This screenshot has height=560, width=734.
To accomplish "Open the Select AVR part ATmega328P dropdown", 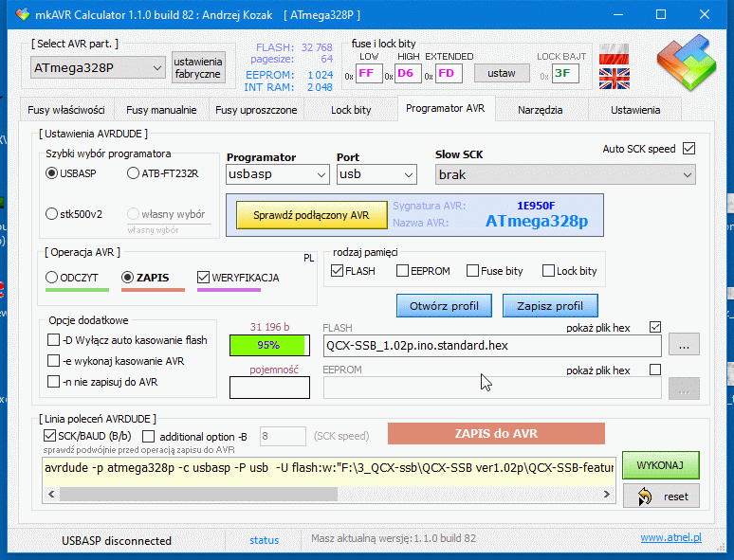I will (x=98, y=68).
